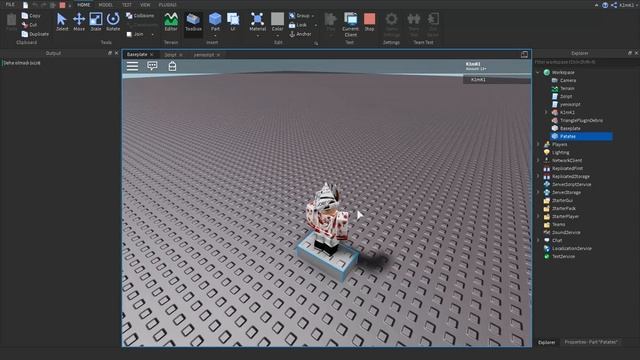Switch to the TEST ribbon tab
640x360 pixels.
pyautogui.click(x=127, y=5)
